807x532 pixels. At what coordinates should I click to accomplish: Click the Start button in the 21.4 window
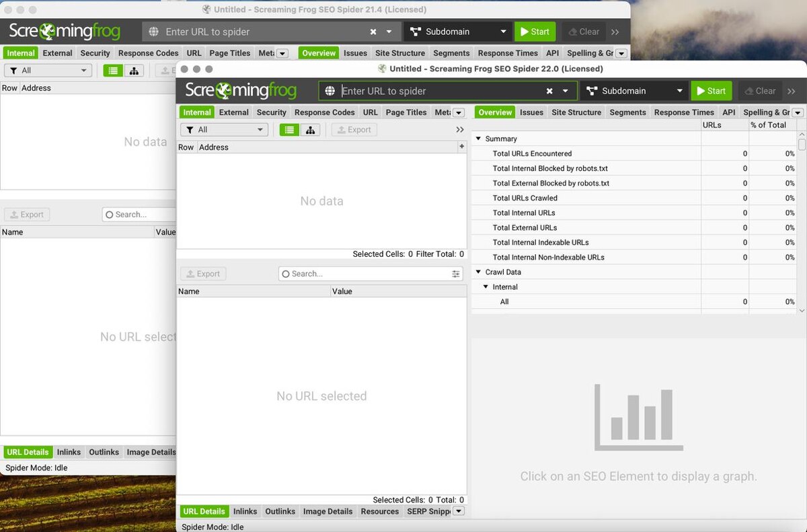[x=535, y=32]
